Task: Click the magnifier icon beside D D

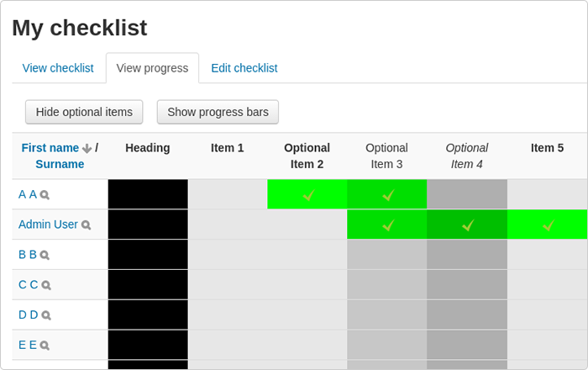Action: [46, 315]
